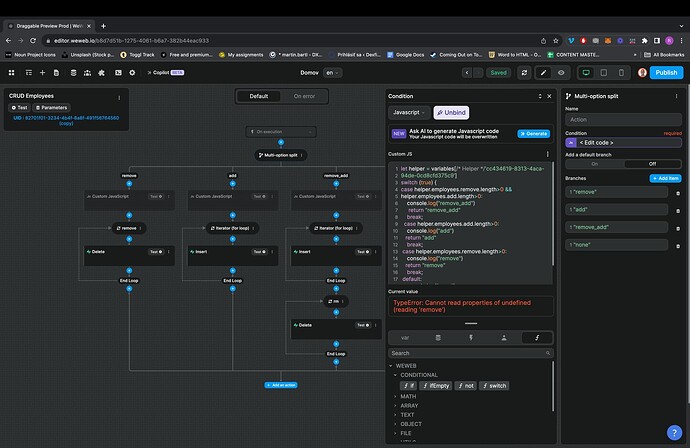Switch to var variables tab
Image resolution: width=690 pixels, height=448 pixels.
click(x=405, y=338)
